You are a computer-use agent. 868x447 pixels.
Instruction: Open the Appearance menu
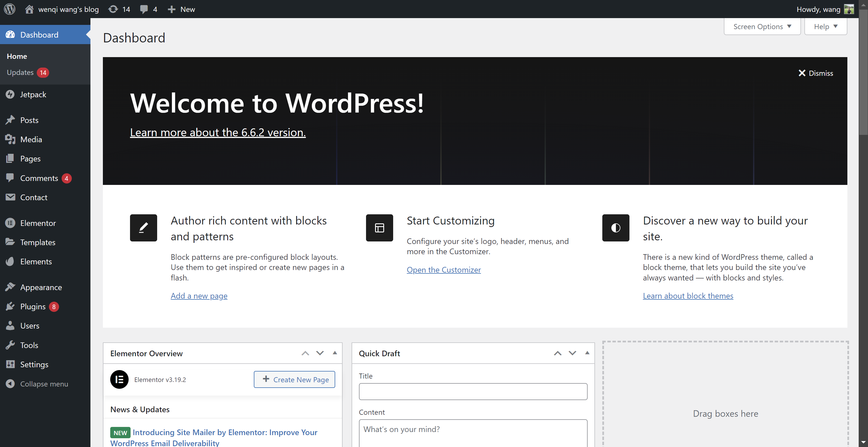(x=41, y=287)
